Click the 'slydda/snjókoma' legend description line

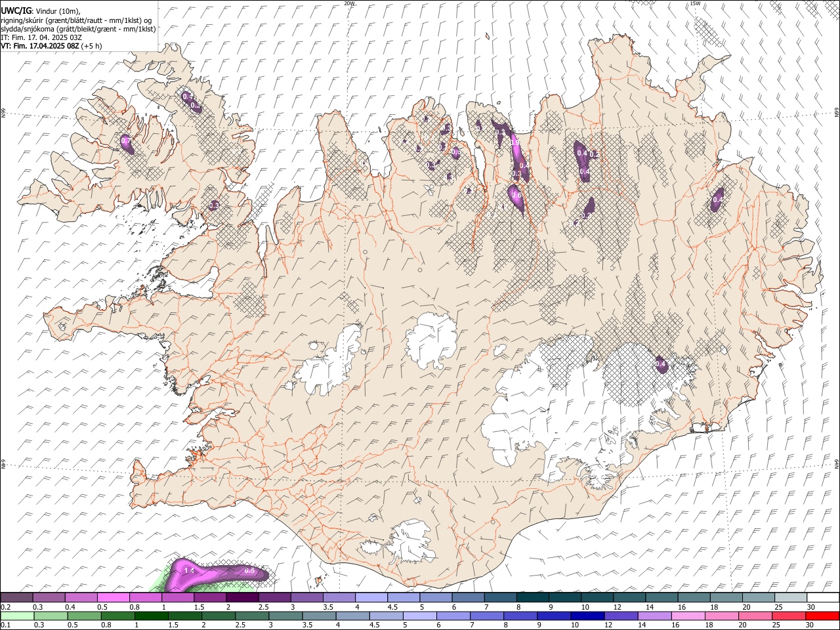(x=78, y=29)
